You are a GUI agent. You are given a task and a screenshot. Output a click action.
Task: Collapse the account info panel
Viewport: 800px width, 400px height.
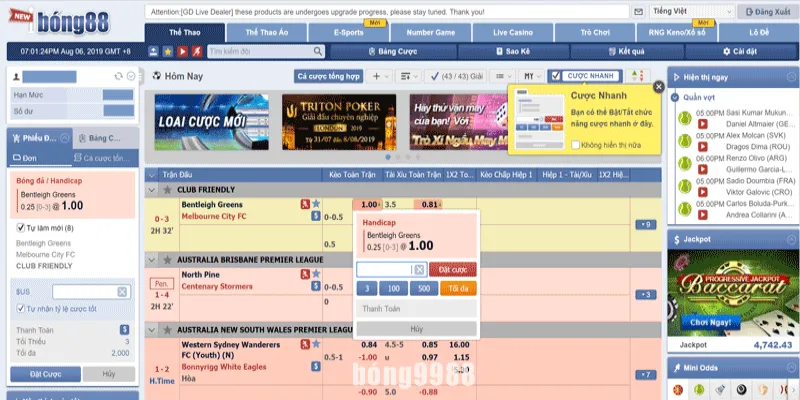click(131, 76)
